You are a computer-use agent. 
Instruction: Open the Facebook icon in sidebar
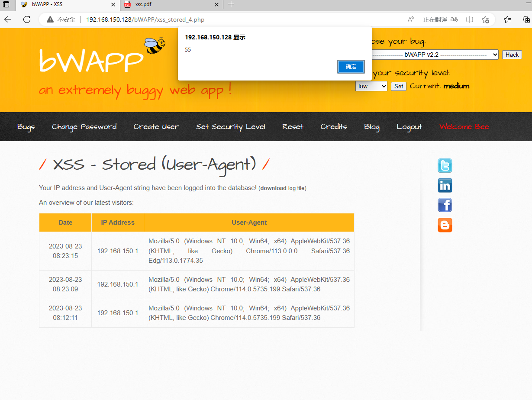445,205
